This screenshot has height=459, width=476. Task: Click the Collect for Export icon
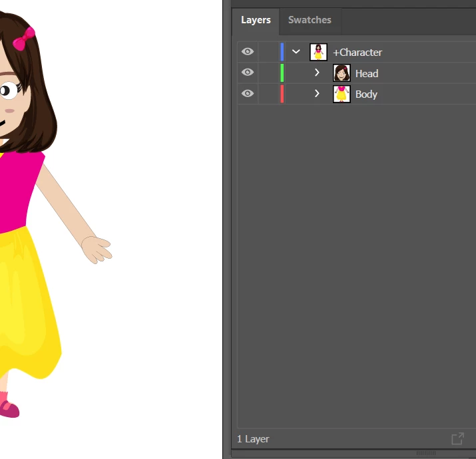[x=458, y=438]
